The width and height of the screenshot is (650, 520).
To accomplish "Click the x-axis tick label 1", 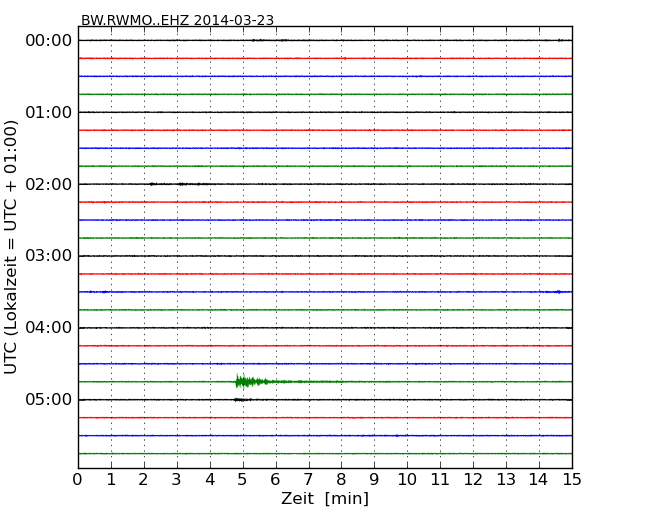I will pyautogui.click(x=111, y=480).
